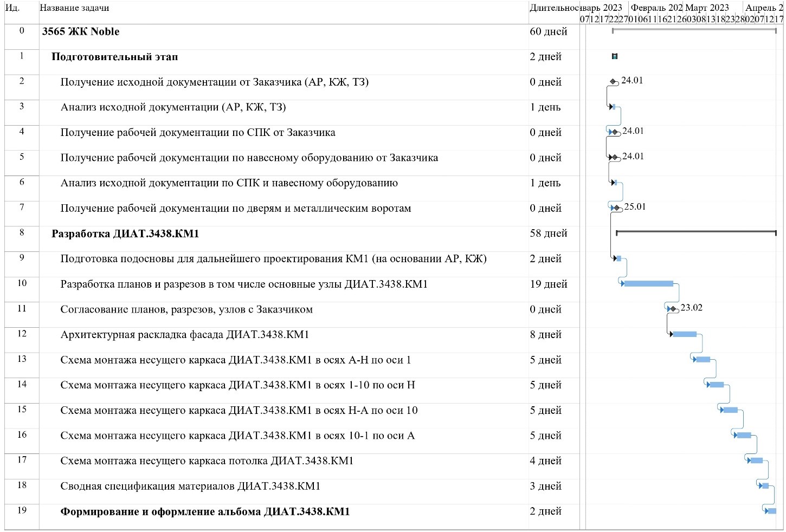Select the milestone diamond in task row 2

click(x=614, y=82)
